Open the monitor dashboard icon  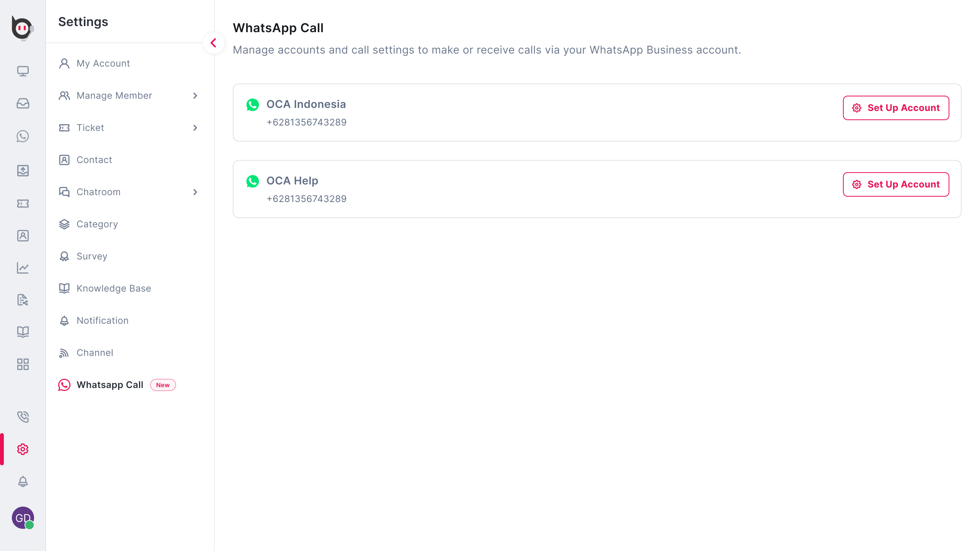click(x=23, y=71)
